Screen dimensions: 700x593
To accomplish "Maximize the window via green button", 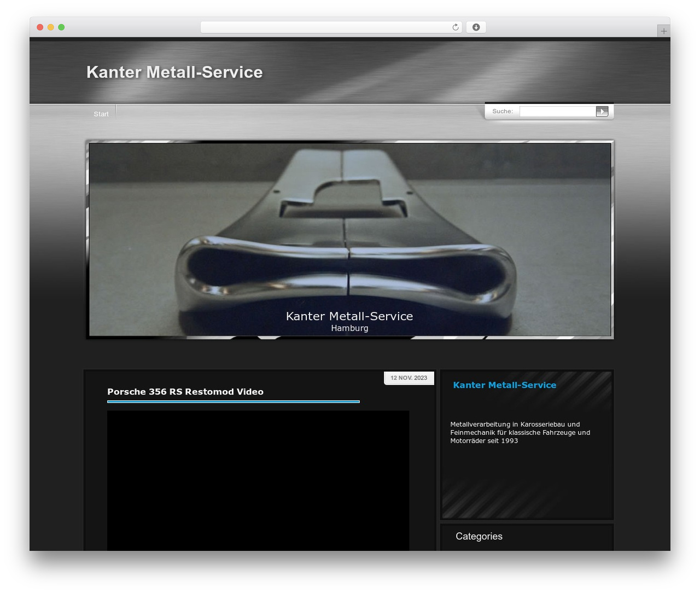I will [x=61, y=27].
